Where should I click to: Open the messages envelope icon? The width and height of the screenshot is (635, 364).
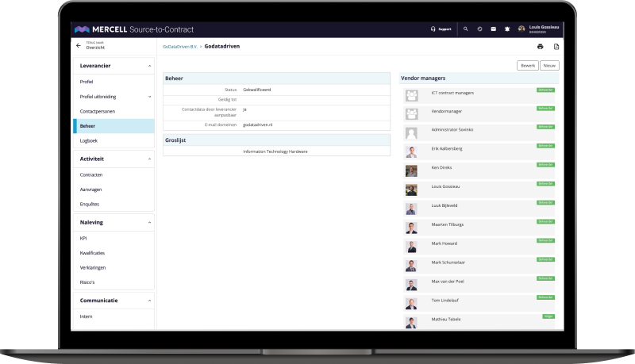coord(493,29)
